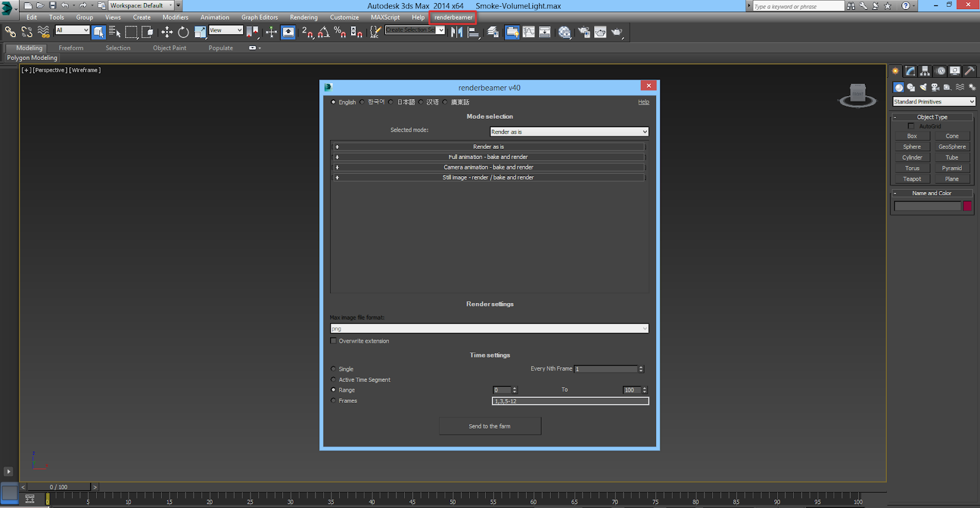Click the Pyramid object button
The width and height of the screenshot is (980, 508).
tap(952, 168)
